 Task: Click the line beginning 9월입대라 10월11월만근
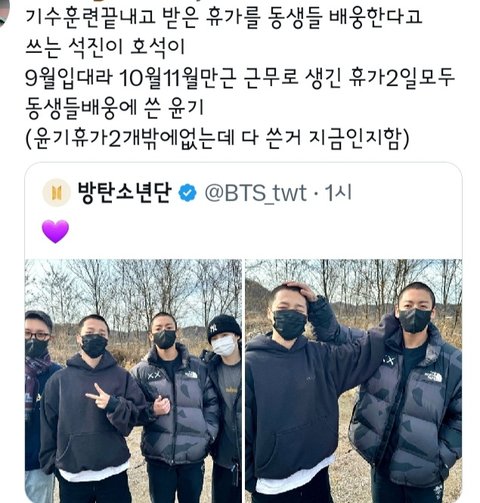(x=240, y=78)
